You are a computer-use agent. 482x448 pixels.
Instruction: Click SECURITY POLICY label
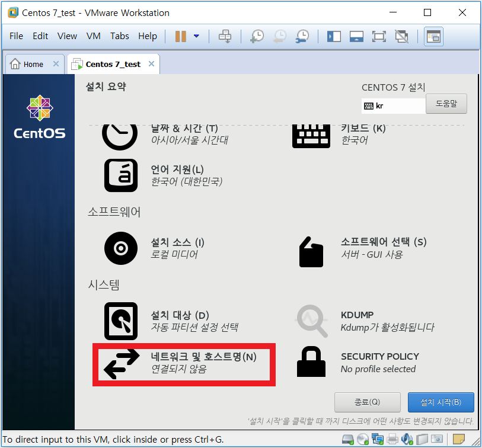click(380, 356)
